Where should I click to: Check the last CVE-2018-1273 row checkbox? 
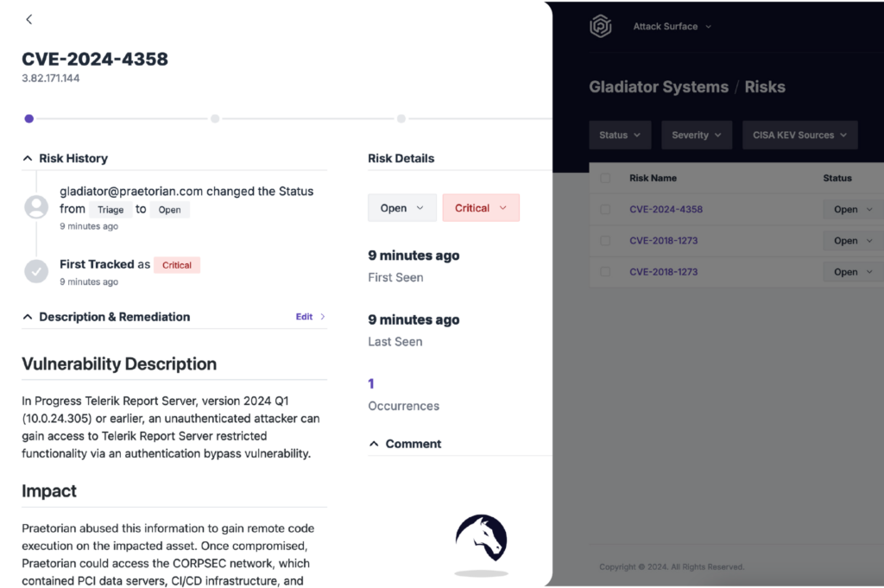[605, 272]
